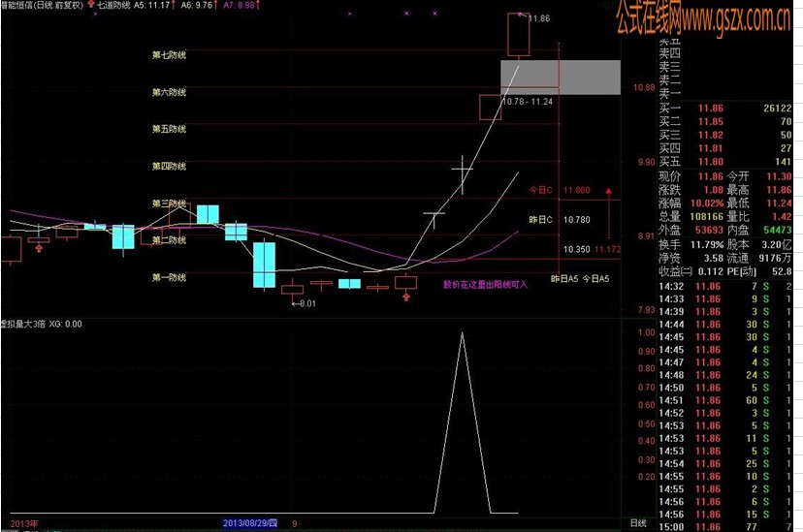Click the 涨跌 1.08 field
The image size is (803, 532).
(x=691, y=190)
